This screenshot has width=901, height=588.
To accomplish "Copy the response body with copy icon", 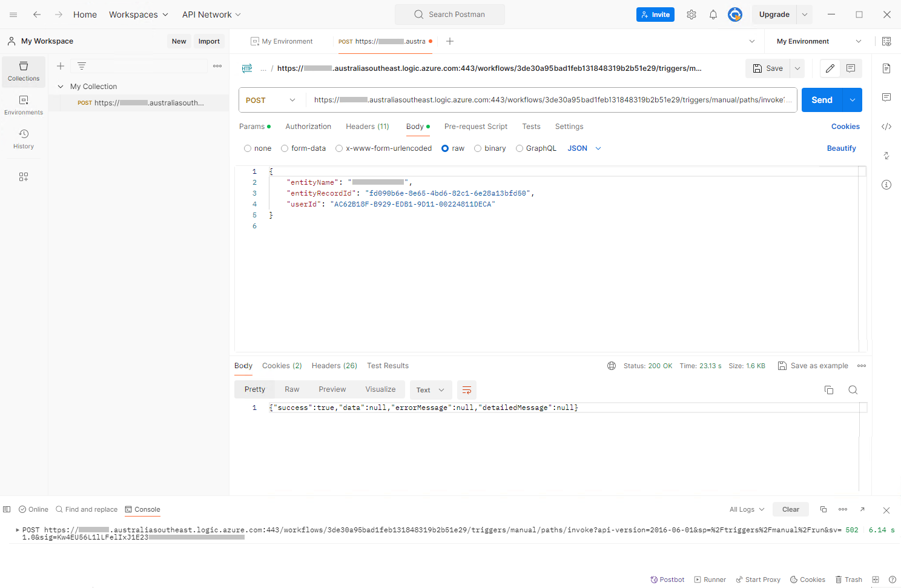I will pos(829,390).
